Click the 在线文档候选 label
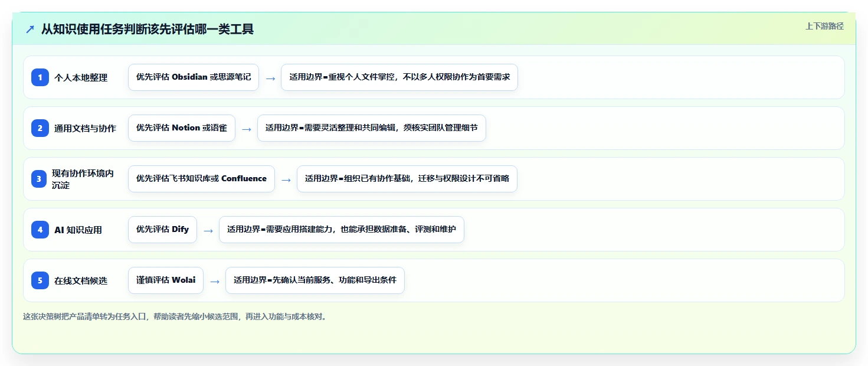The height and width of the screenshot is (366, 868). pos(81,280)
